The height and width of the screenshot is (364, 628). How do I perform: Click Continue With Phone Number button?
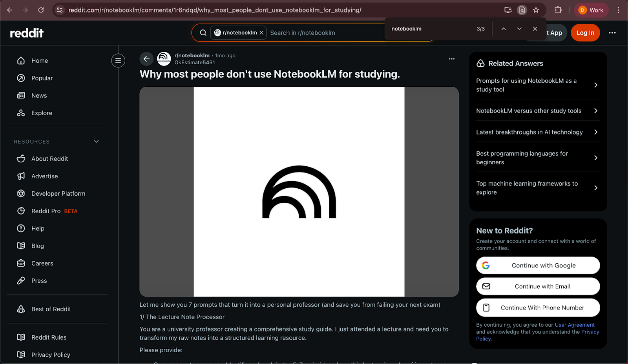(x=538, y=308)
